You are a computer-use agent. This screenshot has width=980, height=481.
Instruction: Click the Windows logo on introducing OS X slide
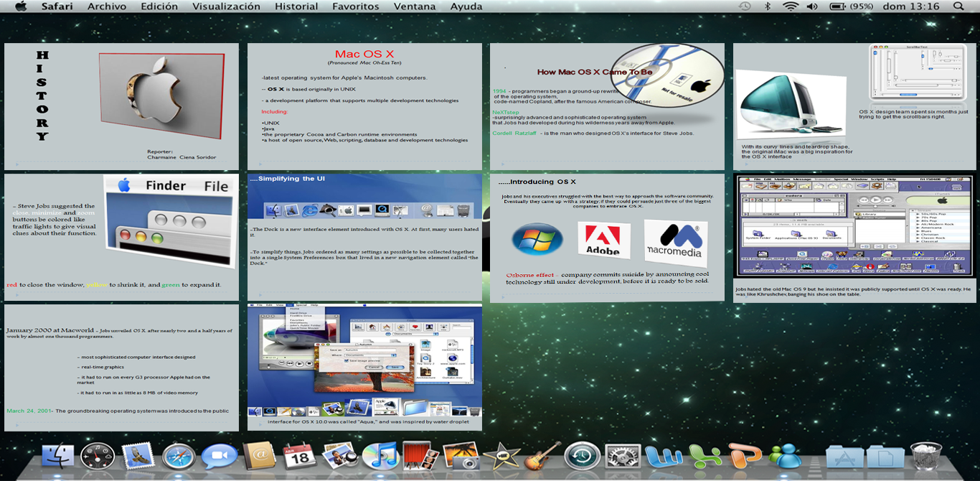tap(537, 238)
